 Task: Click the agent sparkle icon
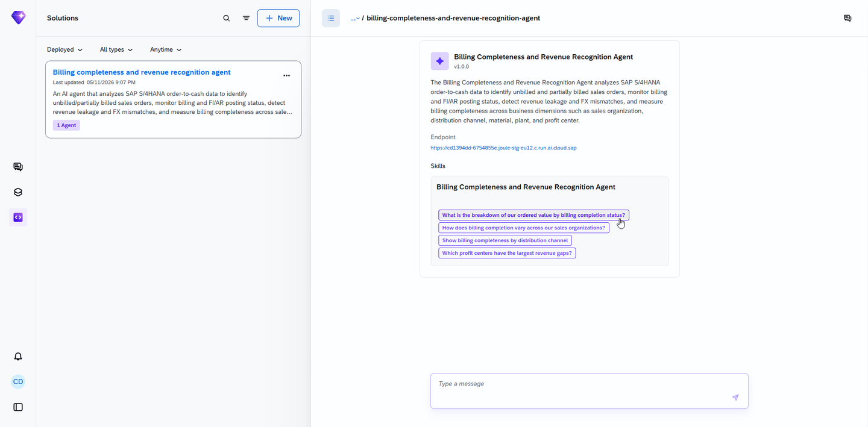(x=439, y=61)
